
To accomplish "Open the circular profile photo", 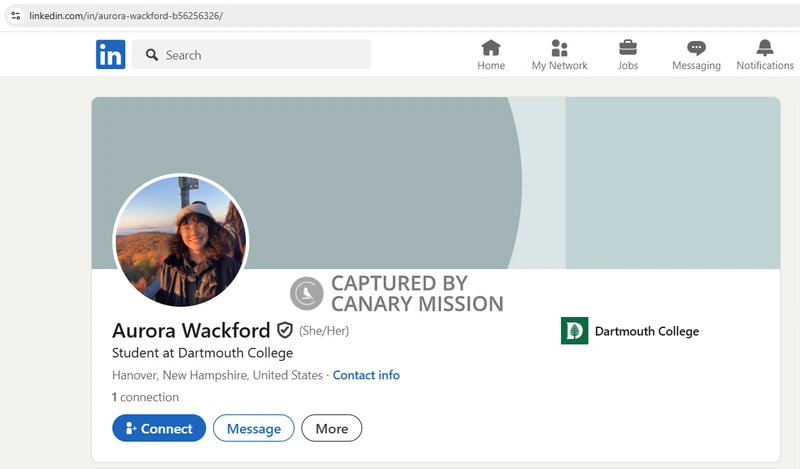I will pyautogui.click(x=181, y=241).
